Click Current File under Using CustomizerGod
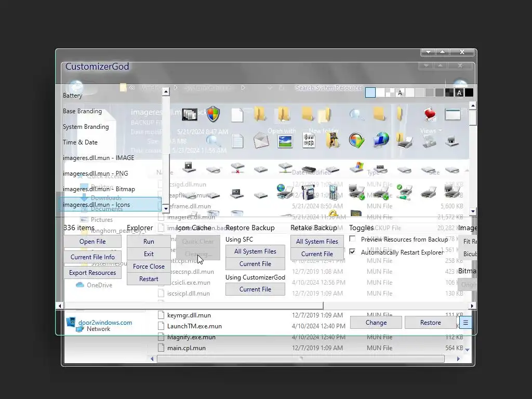 (x=255, y=289)
